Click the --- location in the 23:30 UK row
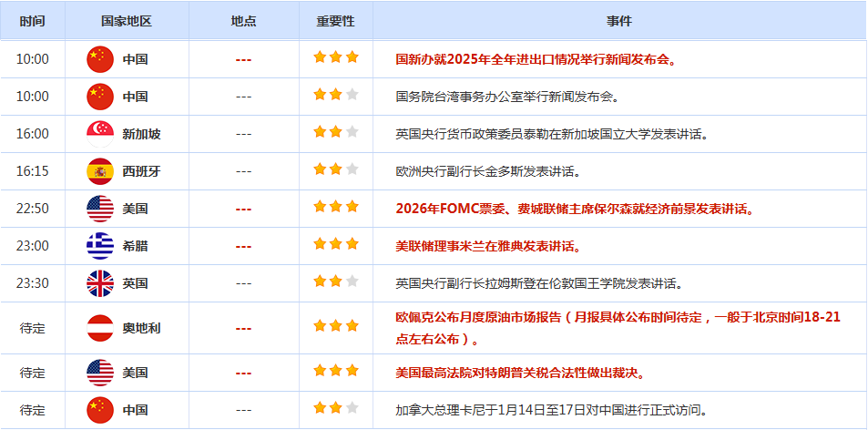The image size is (868, 430). point(243,283)
